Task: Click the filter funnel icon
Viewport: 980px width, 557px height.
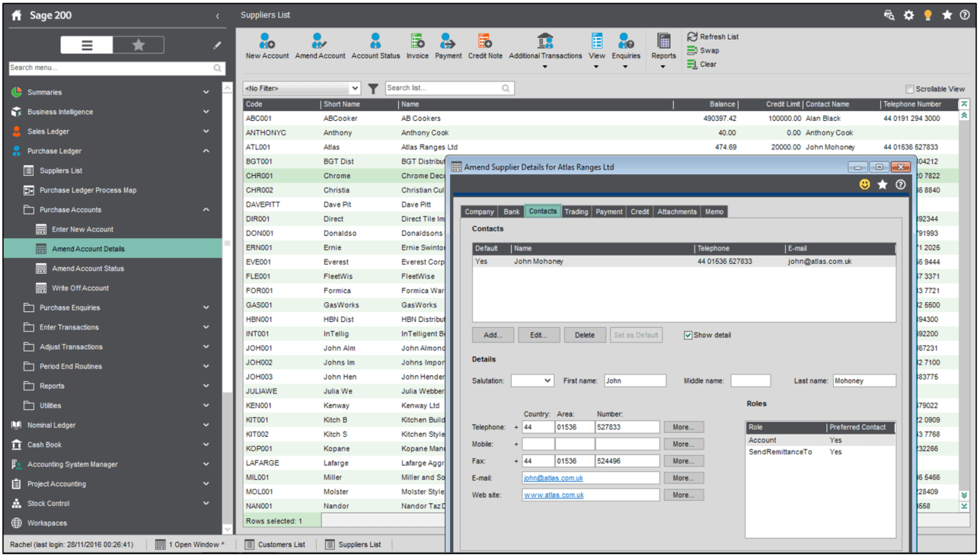Action: 373,89
